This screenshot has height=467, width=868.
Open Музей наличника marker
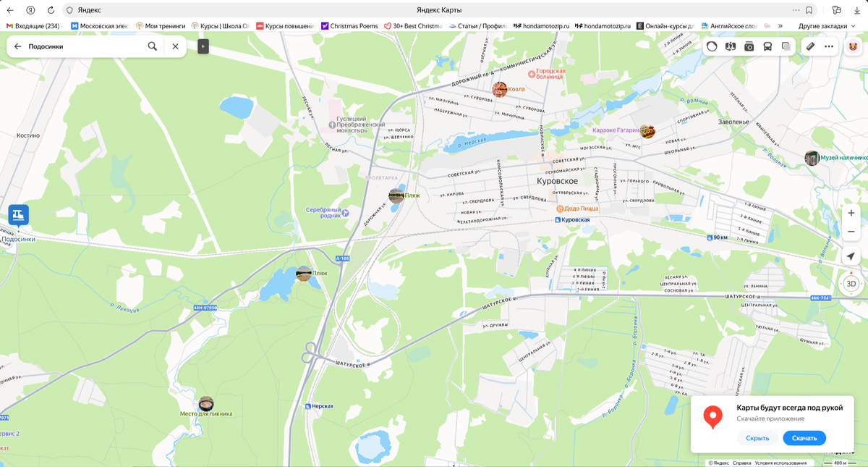(x=812, y=158)
